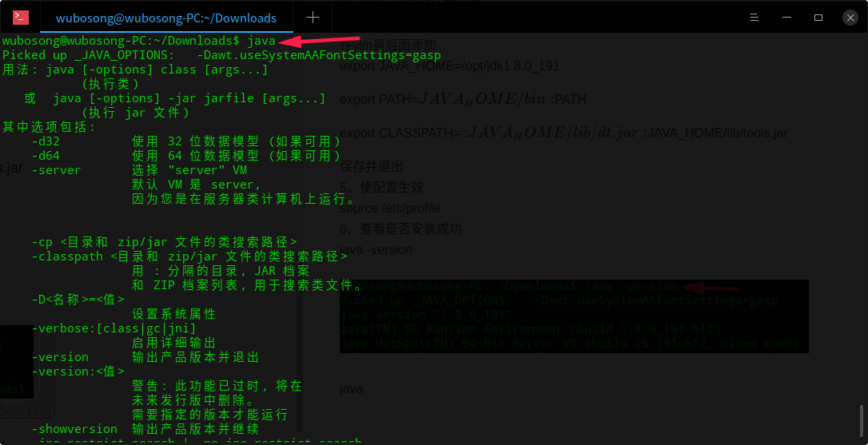Click '用 : 分隔的目录, JAR 档案' line
Viewport: 868px width, 445px height.
tap(221, 271)
